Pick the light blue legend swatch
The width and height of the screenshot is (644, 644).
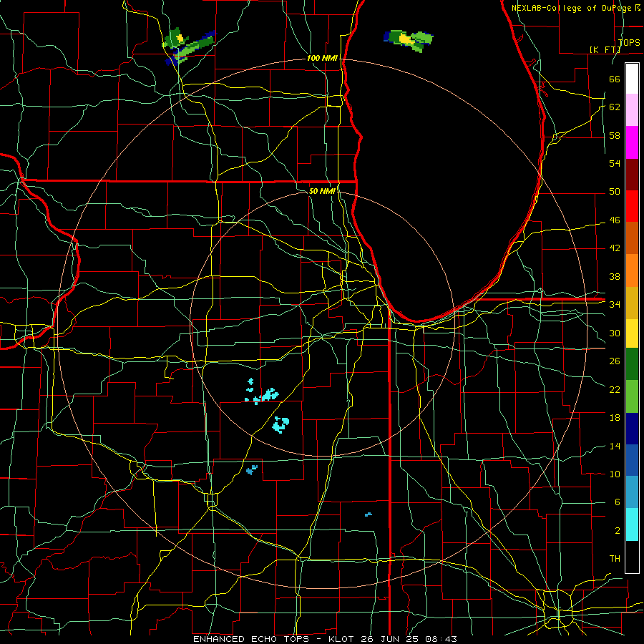click(x=632, y=492)
